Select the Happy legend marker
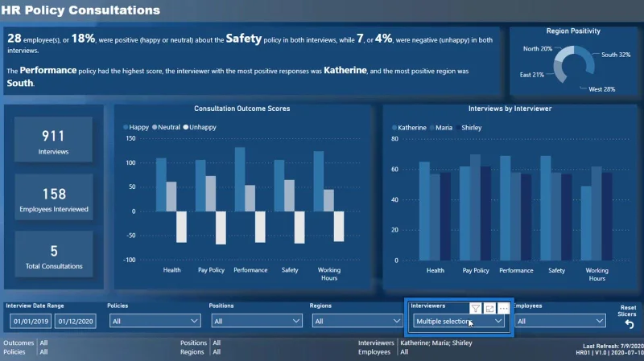This screenshot has width=644, height=361. (126, 127)
